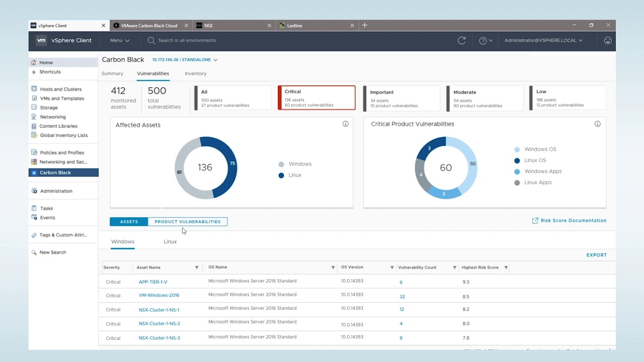Switch to the Product Vulnerabilities toggle
Image resolution: width=644 pixels, height=362 pixels.
pos(188,221)
